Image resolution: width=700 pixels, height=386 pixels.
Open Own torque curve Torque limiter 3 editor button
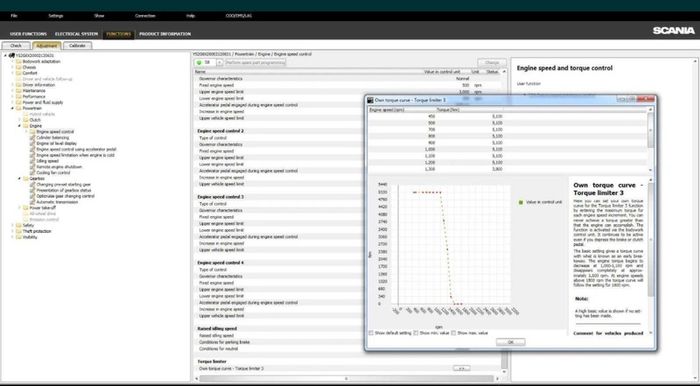(462, 369)
